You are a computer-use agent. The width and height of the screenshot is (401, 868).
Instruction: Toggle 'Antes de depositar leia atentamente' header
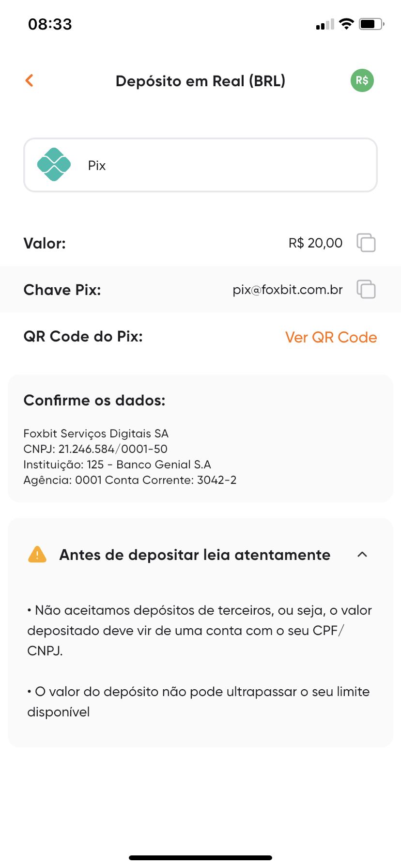200,555
